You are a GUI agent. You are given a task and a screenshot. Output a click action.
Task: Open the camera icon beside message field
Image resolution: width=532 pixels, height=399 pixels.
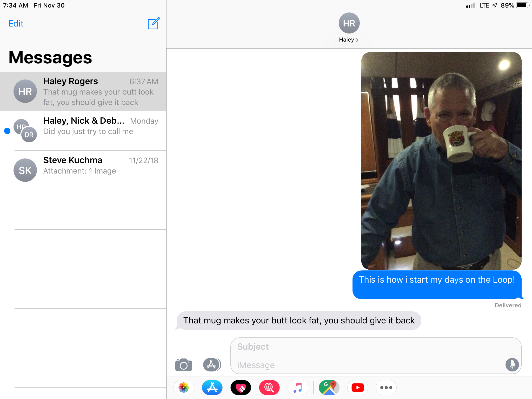coord(183,365)
